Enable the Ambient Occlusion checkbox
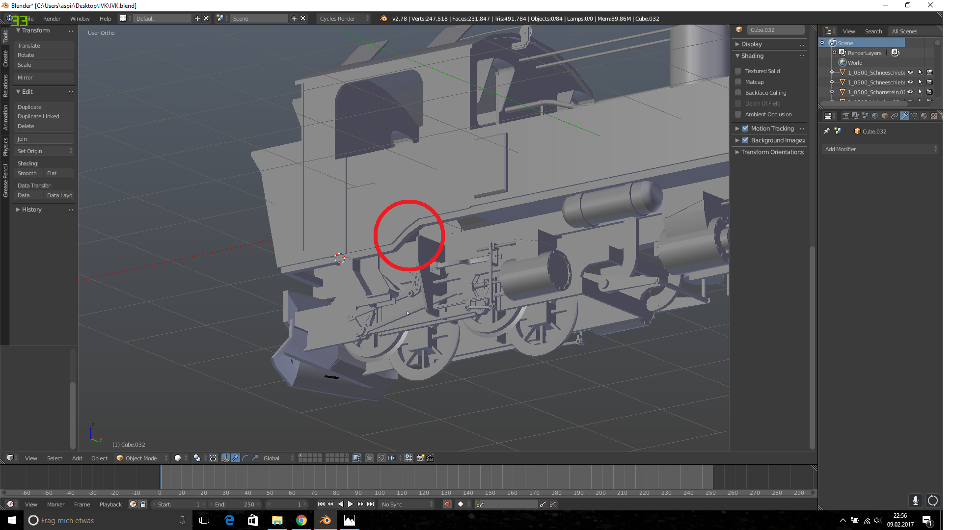 pyautogui.click(x=738, y=114)
